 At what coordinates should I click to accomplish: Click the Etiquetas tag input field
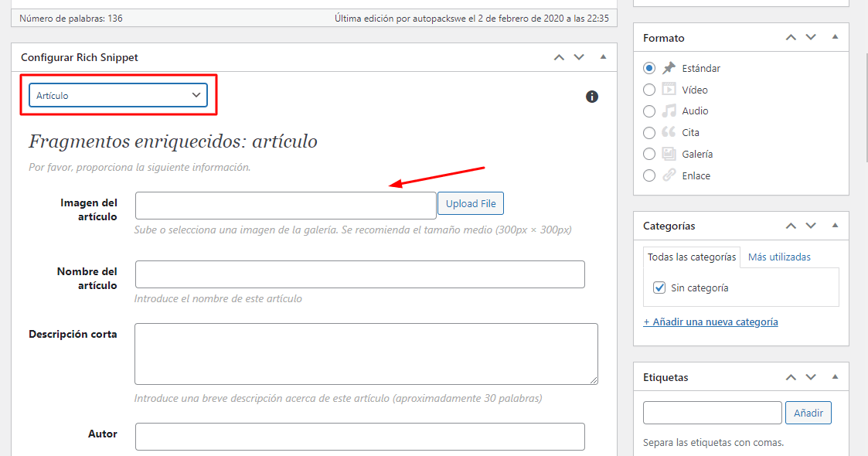(713, 413)
